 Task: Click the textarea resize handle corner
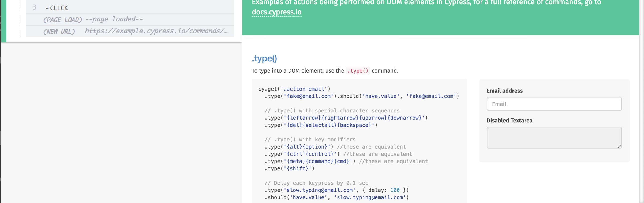620,146
